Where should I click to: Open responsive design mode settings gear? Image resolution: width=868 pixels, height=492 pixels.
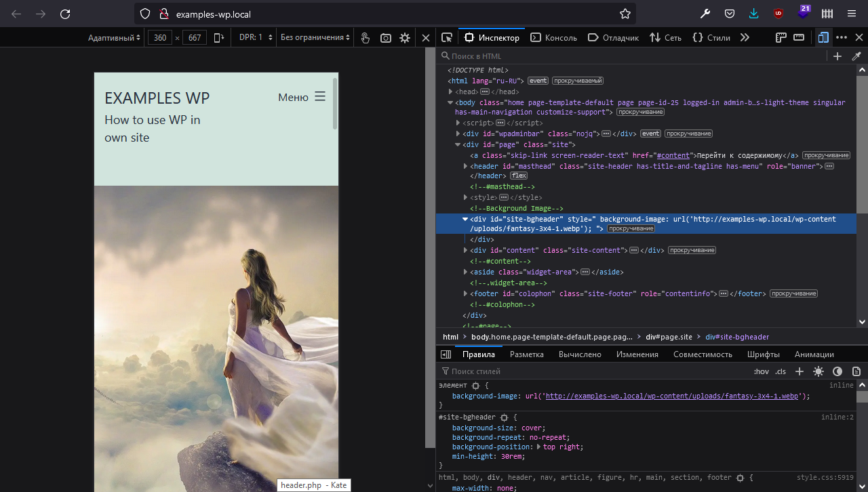coord(405,38)
